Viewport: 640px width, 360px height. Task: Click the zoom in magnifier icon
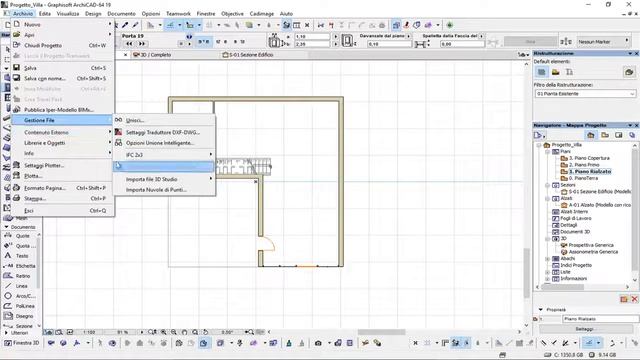point(163,332)
